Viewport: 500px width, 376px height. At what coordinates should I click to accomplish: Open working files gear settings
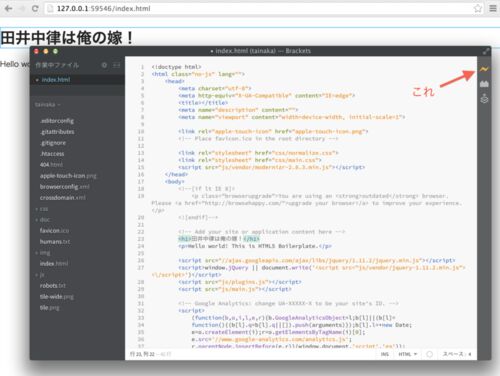pos(104,65)
